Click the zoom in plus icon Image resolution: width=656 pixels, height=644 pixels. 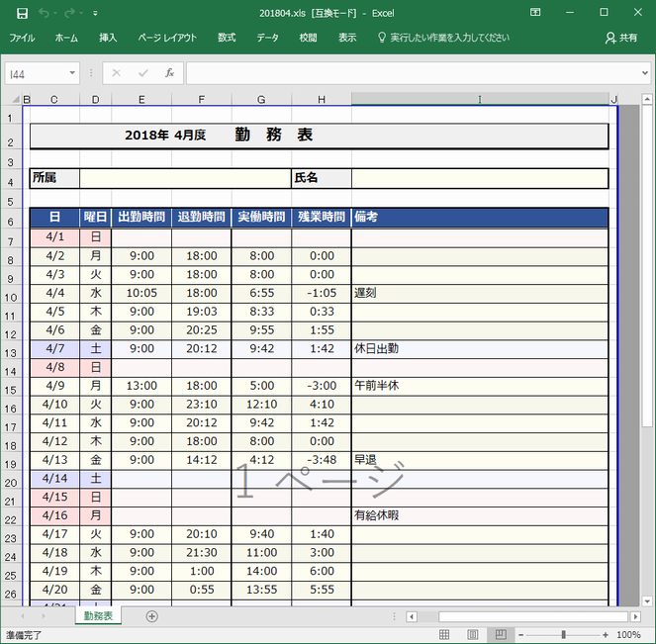[x=605, y=634]
